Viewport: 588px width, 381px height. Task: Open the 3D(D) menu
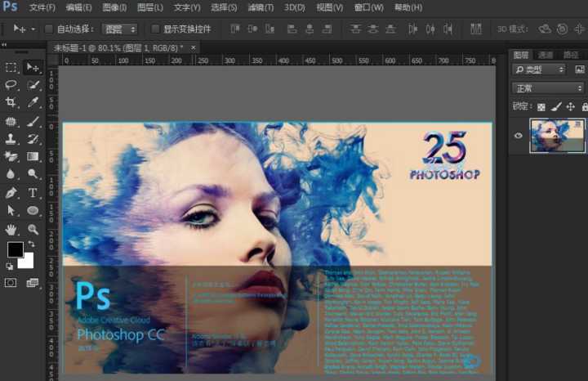294,7
